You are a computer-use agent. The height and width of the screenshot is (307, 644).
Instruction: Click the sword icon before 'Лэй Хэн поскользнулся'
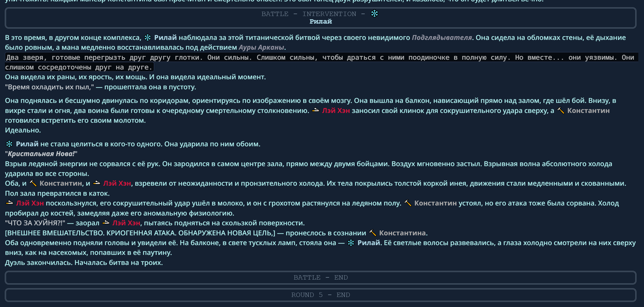pyautogui.click(x=9, y=203)
